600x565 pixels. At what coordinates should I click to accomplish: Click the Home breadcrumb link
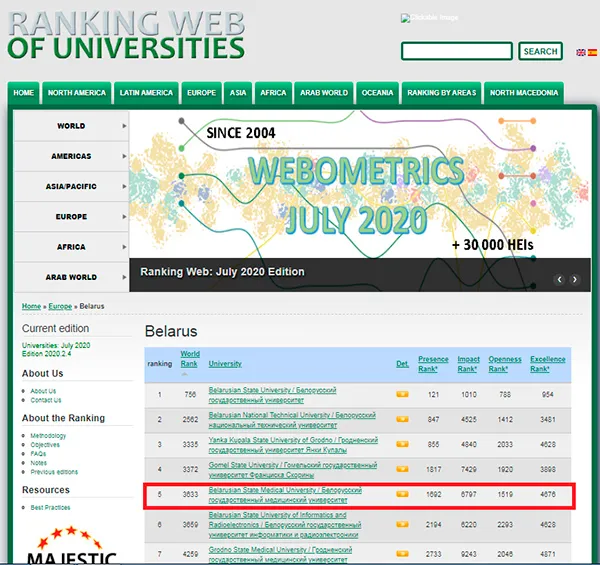tap(31, 306)
